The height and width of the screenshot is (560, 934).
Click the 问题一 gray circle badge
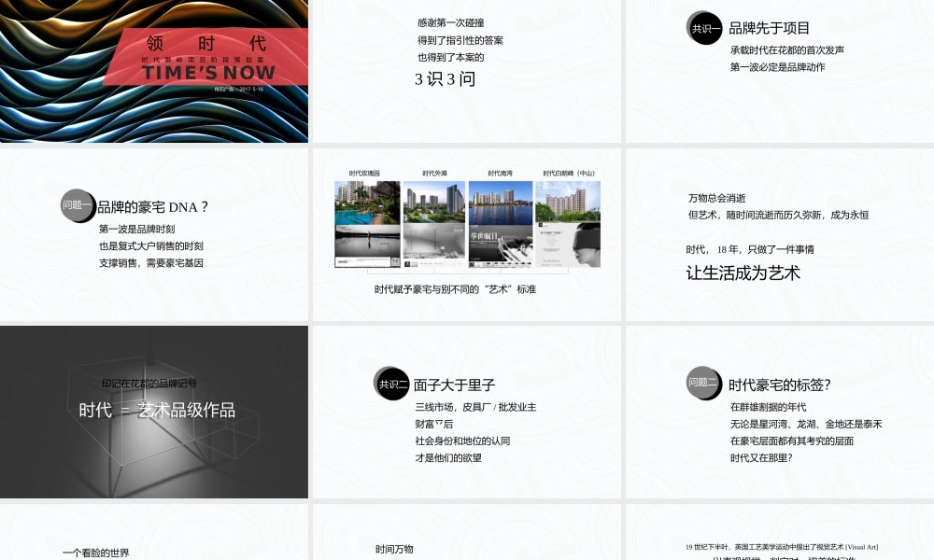[78, 205]
